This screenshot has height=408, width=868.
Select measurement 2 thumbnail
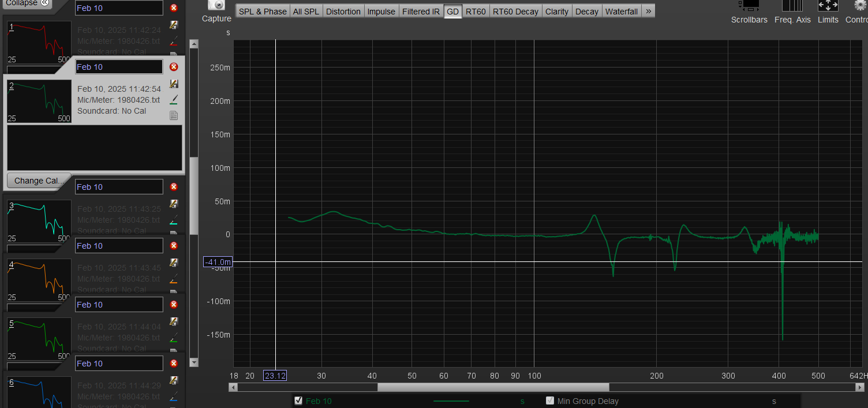[39, 102]
